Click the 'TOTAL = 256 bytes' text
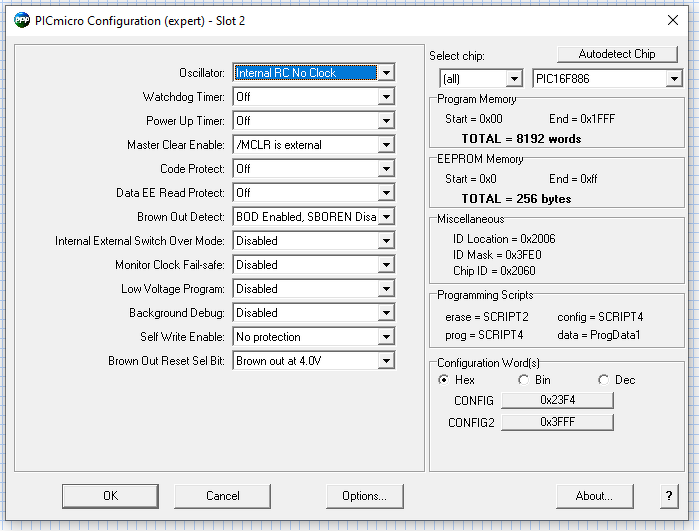This screenshot has height=531, width=699. 516,199
